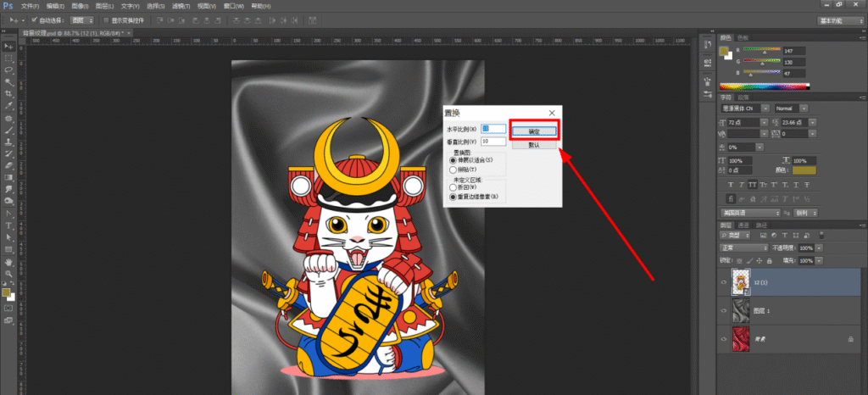Filter layers by type layer icon
Image resolution: width=868 pixels, height=395 pixels.
[x=785, y=235]
